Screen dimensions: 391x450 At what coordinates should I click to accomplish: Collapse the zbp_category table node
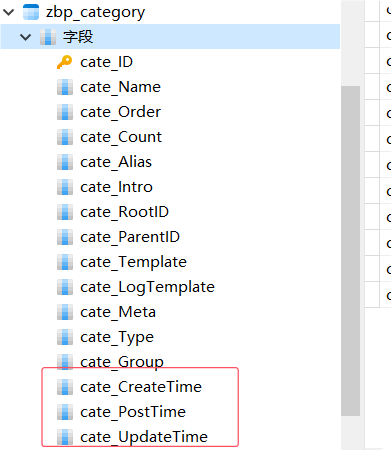click(x=9, y=12)
